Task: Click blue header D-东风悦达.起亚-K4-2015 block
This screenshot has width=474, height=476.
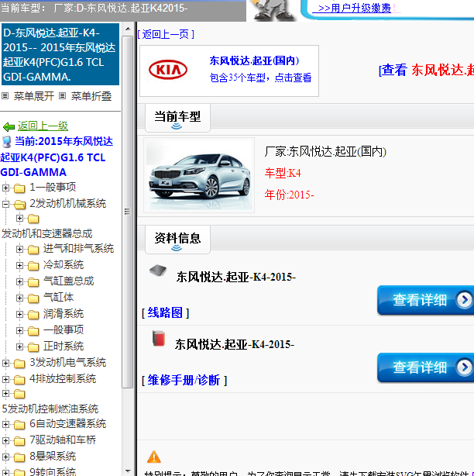Action: pos(60,54)
